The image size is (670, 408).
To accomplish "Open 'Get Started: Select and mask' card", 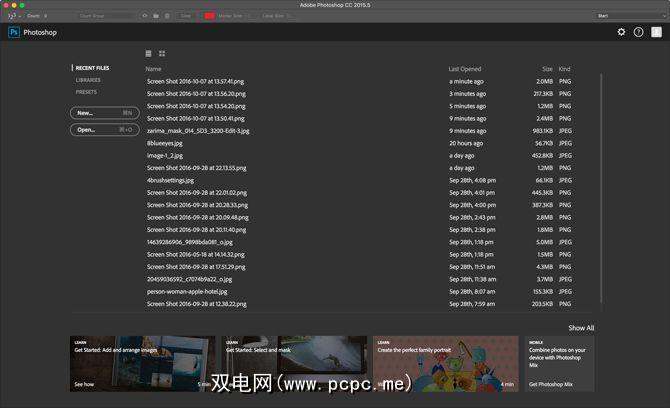I will (x=294, y=364).
